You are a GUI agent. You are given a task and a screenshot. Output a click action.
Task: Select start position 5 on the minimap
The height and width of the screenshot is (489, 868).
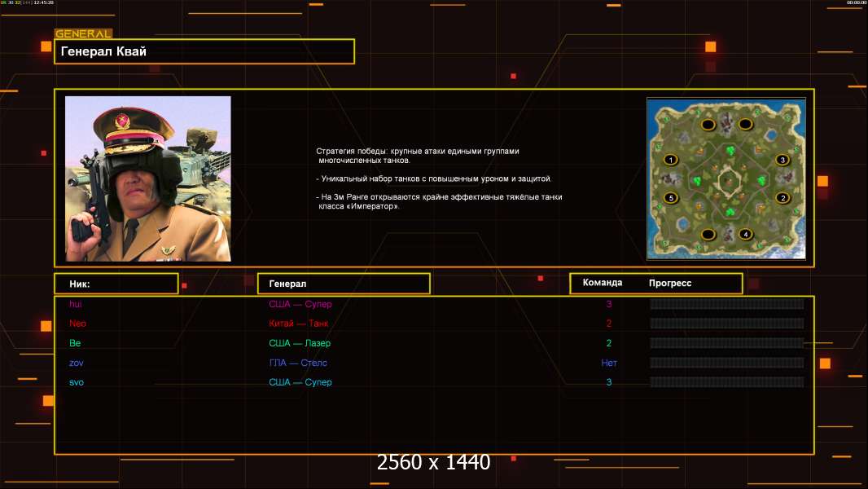point(671,197)
